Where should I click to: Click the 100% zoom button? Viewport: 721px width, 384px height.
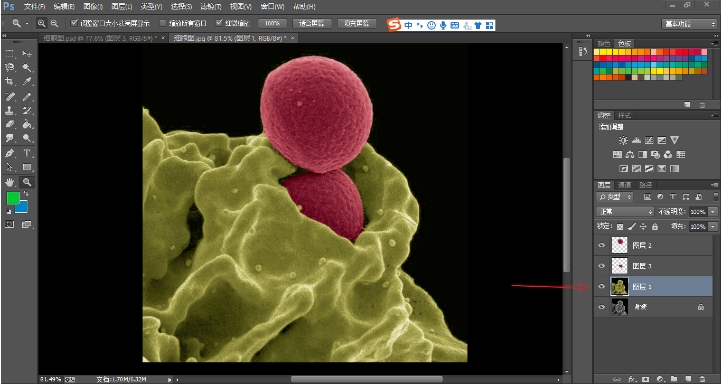tap(272, 23)
